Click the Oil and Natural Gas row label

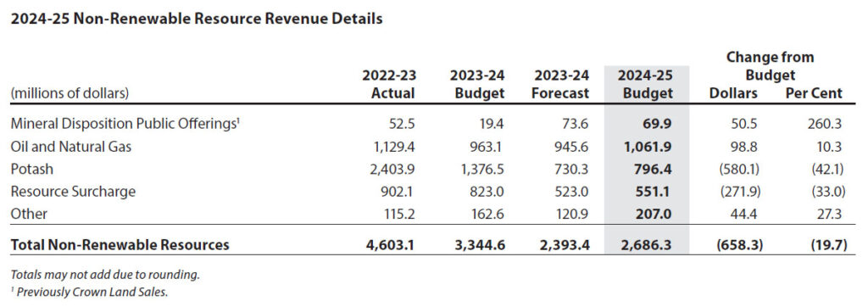point(71,147)
